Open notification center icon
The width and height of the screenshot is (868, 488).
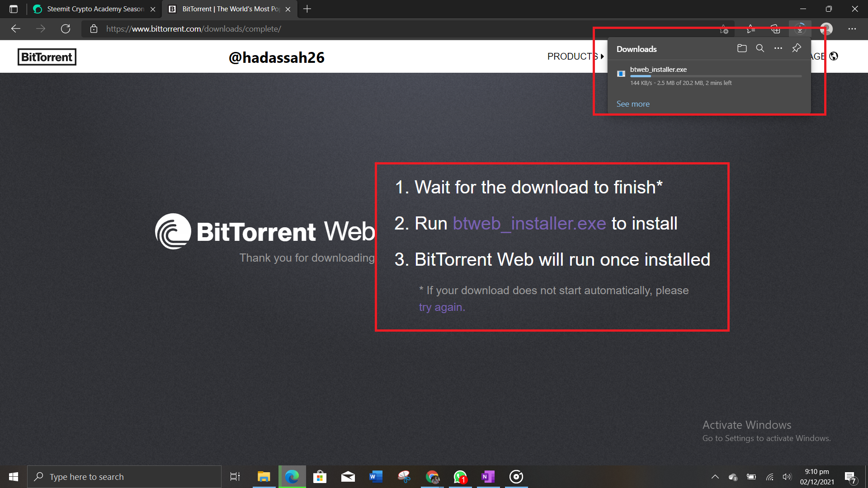850,477
